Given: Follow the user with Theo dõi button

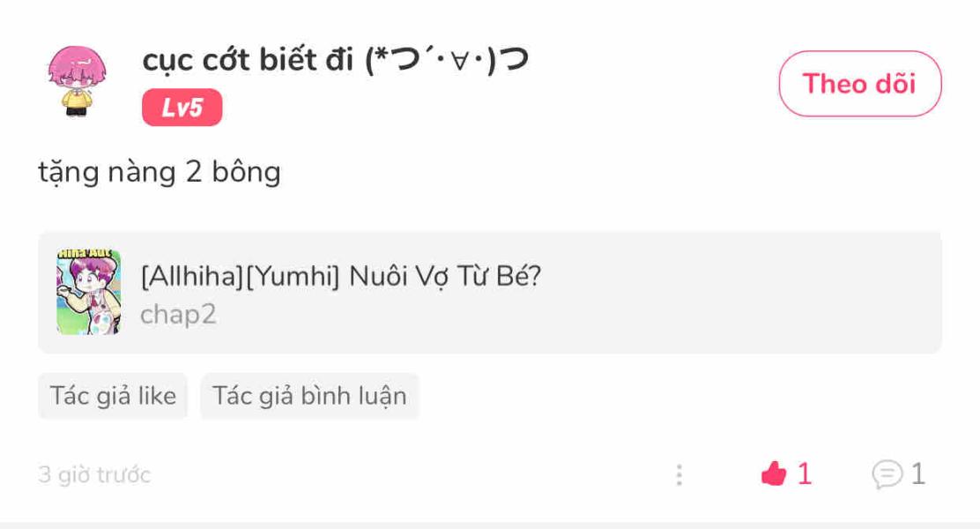Looking at the screenshot, I should point(860,84).
